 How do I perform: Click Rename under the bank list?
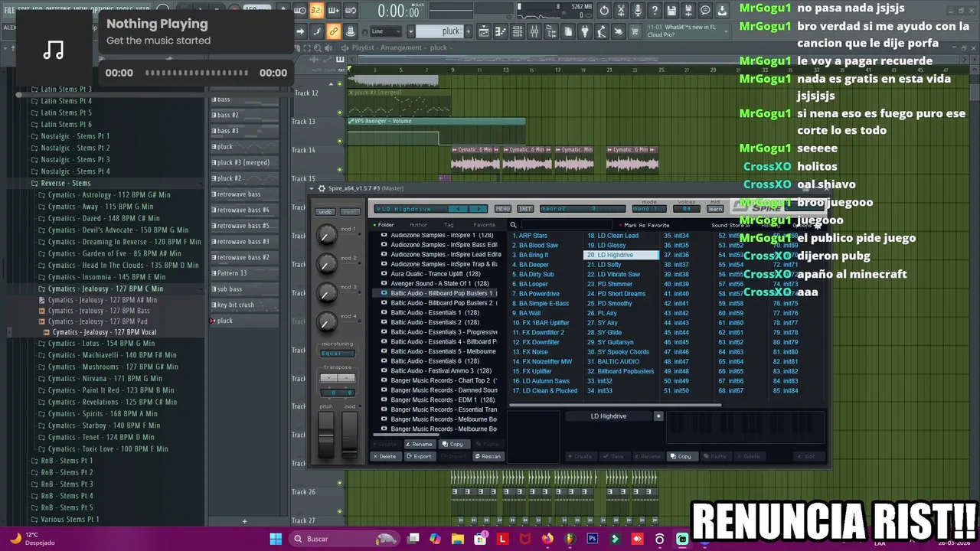pyautogui.click(x=420, y=444)
